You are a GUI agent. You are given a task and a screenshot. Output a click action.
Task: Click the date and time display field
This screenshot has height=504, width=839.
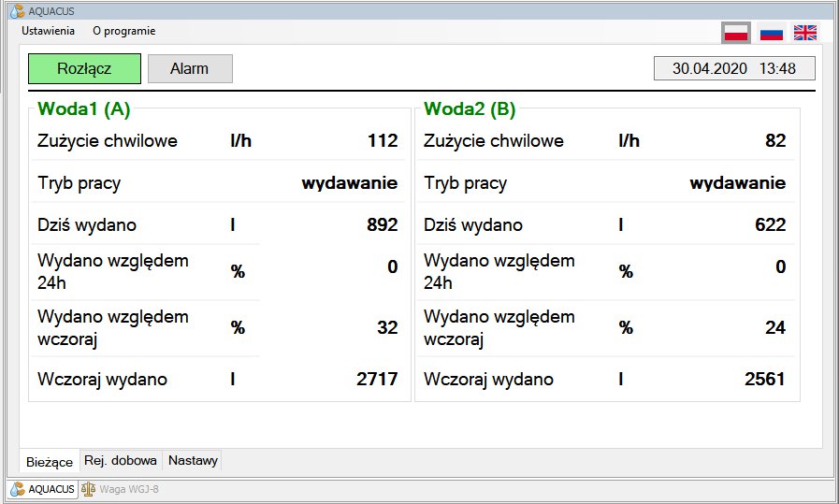(733, 69)
